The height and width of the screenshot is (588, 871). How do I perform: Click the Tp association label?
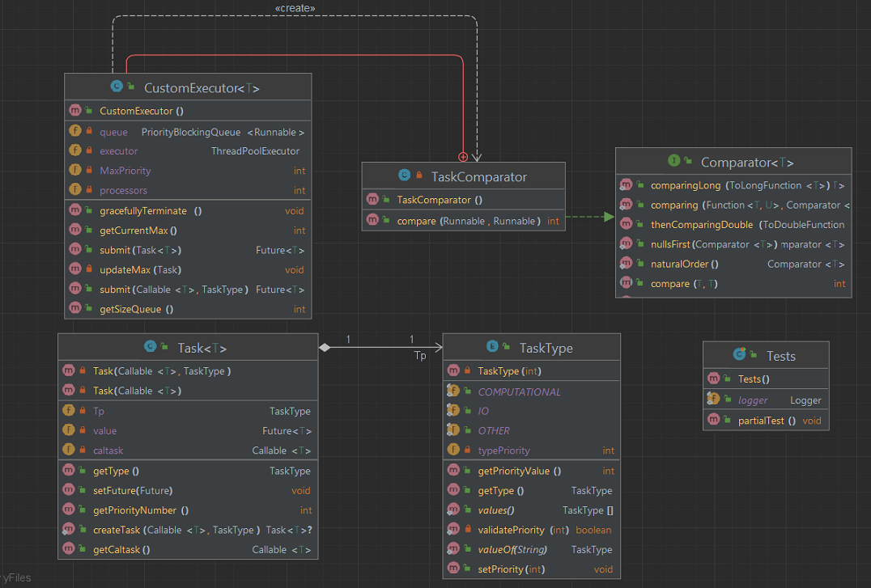(x=420, y=355)
